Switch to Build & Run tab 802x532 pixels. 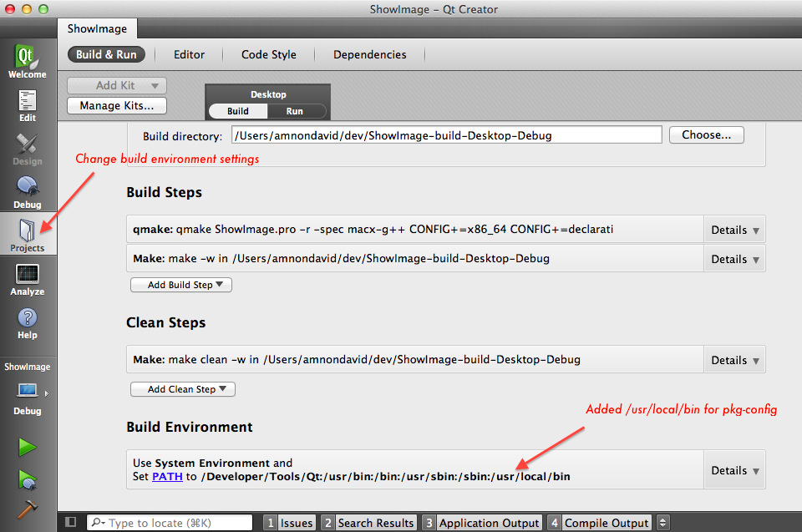pos(106,54)
